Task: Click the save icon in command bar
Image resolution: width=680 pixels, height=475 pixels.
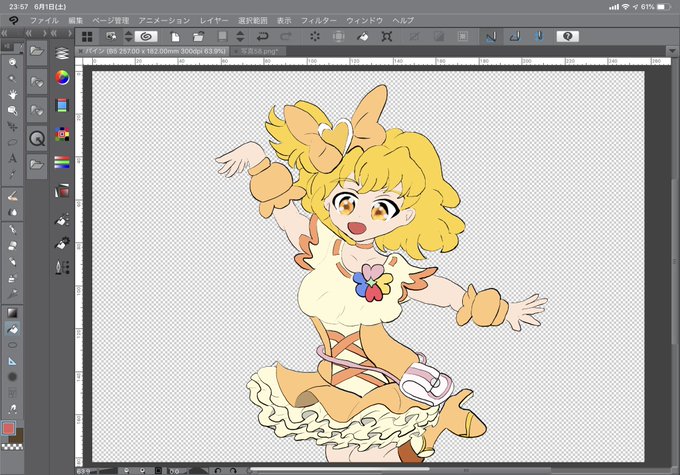Action: [222, 37]
